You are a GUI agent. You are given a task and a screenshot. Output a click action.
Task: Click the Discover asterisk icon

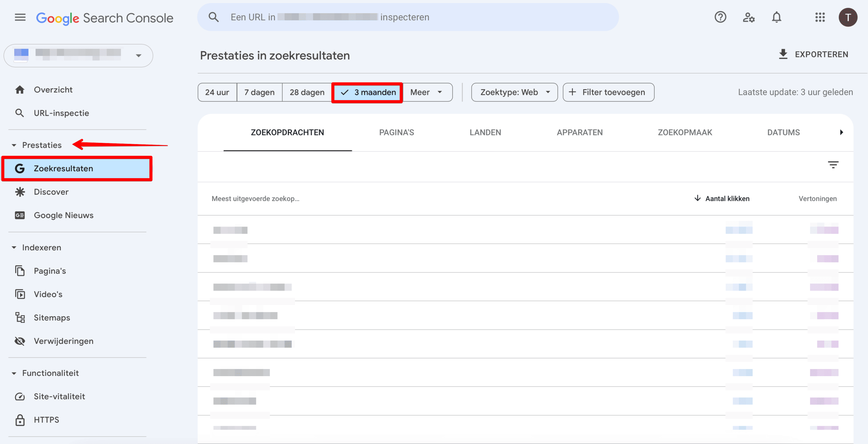click(x=20, y=192)
